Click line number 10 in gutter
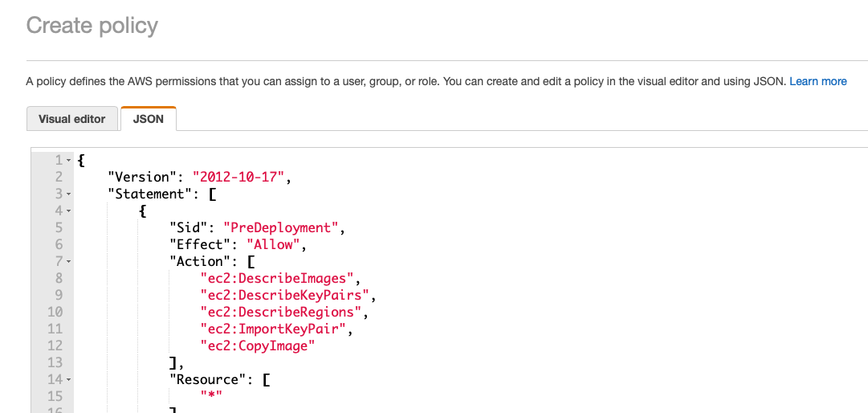The height and width of the screenshot is (413, 868). [x=55, y=313]
